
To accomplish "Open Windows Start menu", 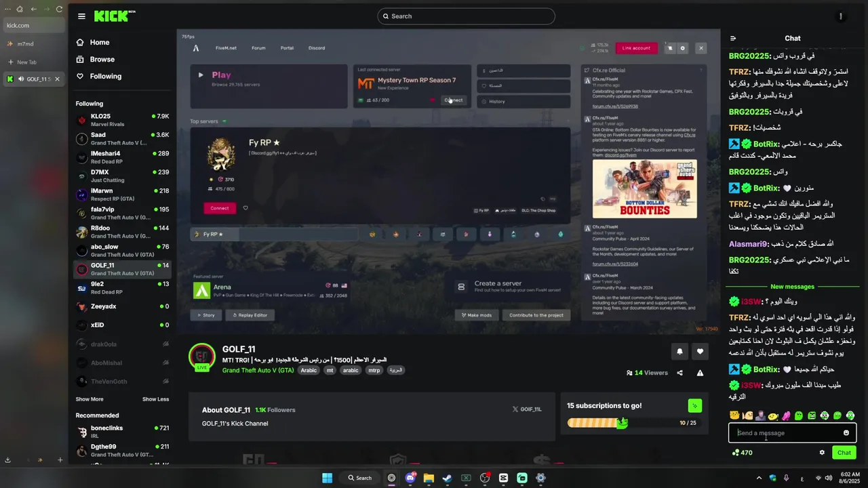I will (327, 478).
